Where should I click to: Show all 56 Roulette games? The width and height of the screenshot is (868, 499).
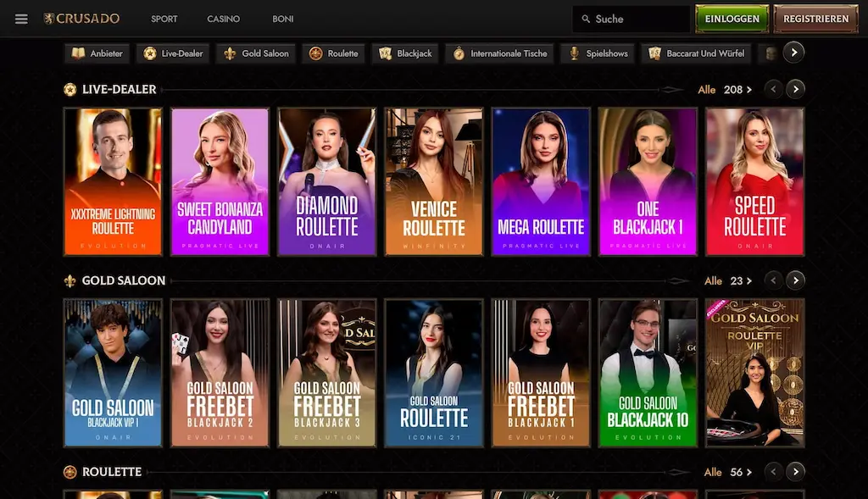728,473
